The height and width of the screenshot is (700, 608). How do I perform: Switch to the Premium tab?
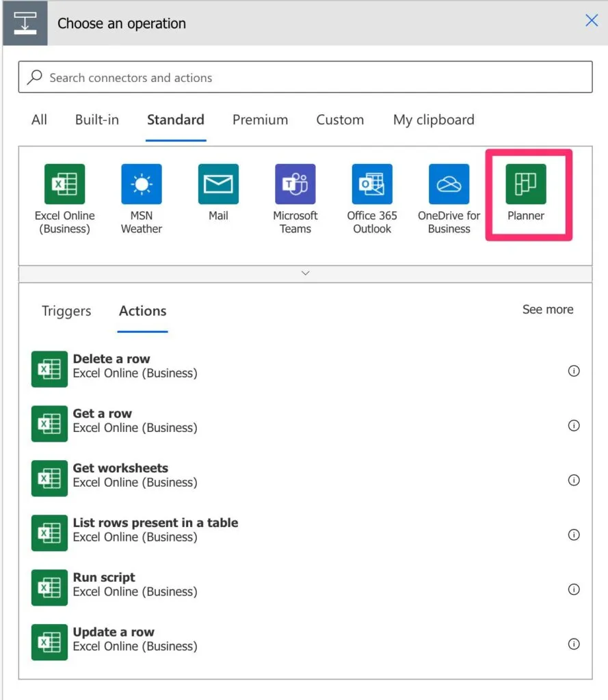(260, 120)
